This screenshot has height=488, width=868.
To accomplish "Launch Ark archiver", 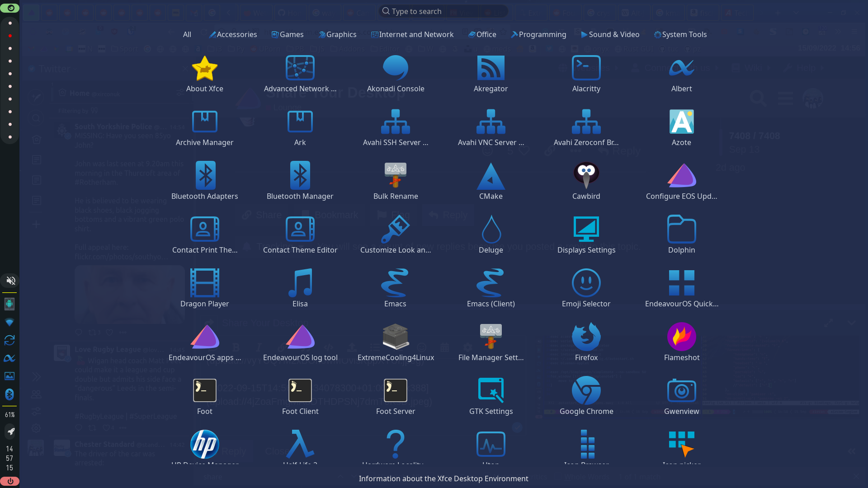I will pos(300,128).
